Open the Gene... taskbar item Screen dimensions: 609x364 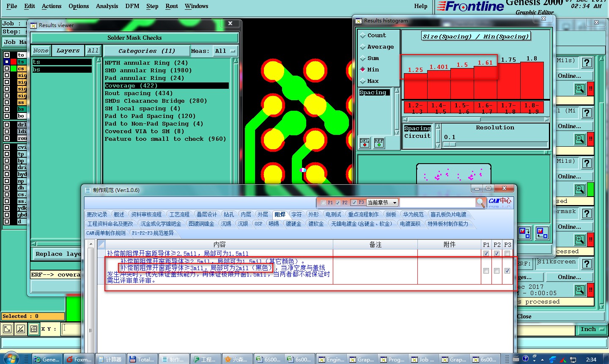(47, 359)
